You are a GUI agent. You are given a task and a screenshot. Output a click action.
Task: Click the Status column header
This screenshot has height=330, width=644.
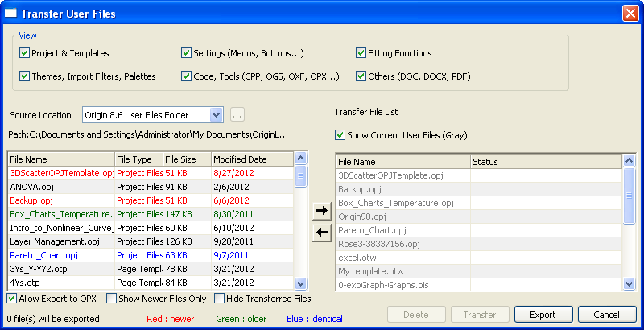546,162
